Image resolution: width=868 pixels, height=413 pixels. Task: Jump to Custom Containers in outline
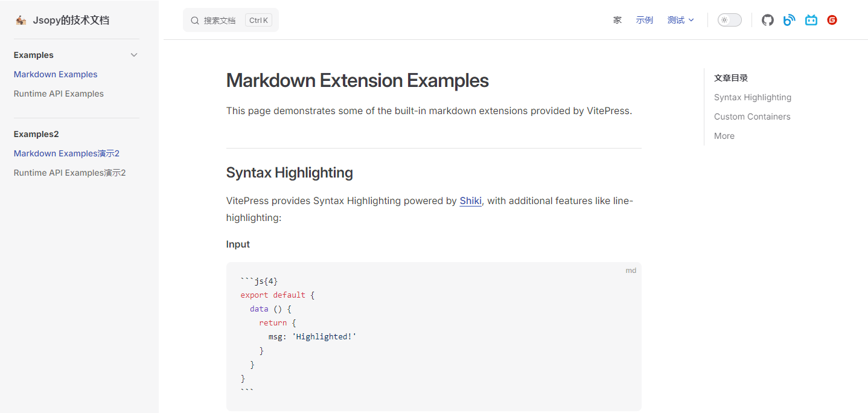(752, 117)
